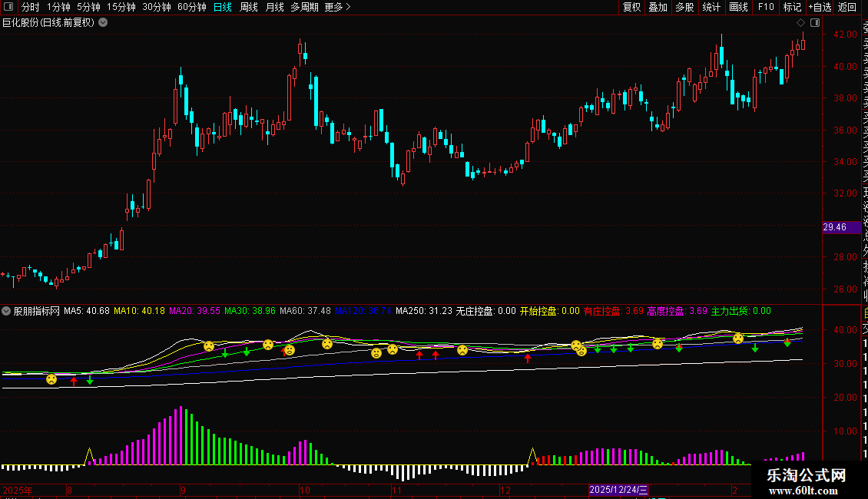Expand the 股朋指标网 indicator dropdown arrow

tap(7, 311)
